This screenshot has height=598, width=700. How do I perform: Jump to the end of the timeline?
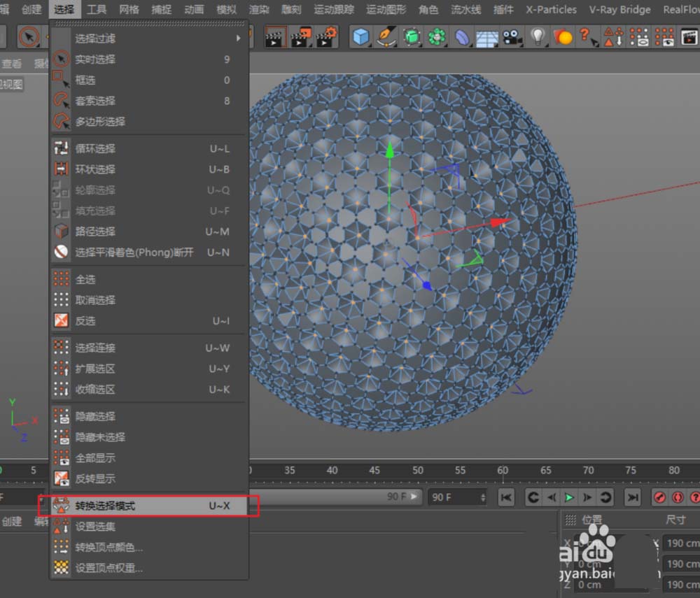click(633, 497)
